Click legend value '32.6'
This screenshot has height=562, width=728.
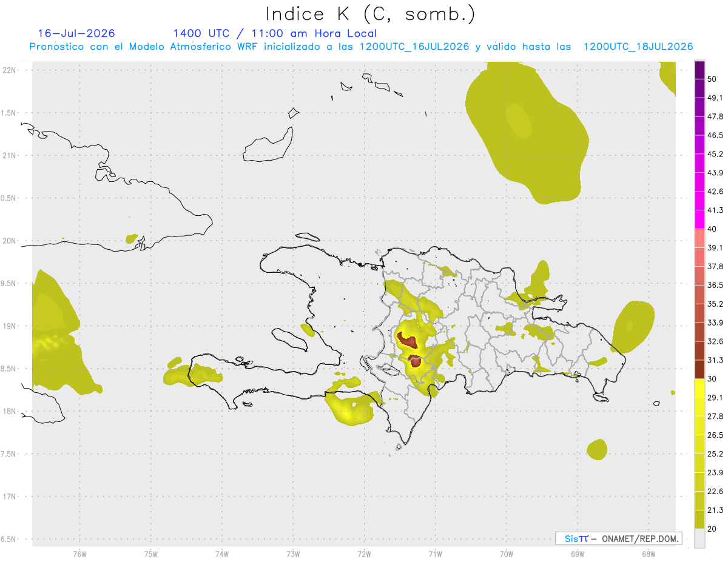point(715,341)
